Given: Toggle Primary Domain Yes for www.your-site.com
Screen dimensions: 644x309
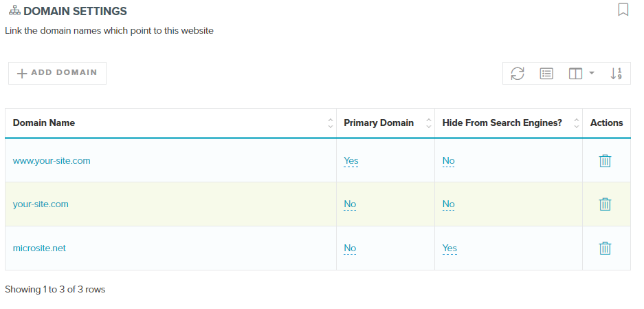Looking at the screenshot, I should (351, 161).
